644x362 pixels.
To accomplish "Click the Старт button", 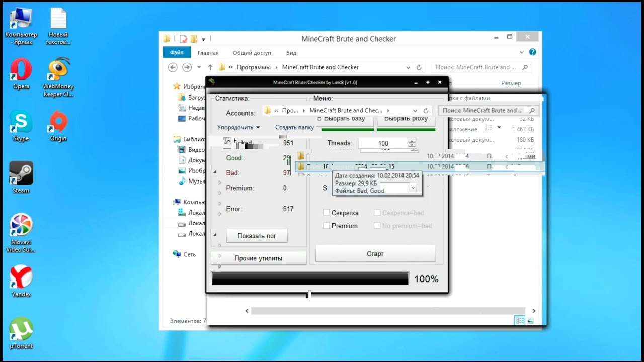I will [375, 254].
